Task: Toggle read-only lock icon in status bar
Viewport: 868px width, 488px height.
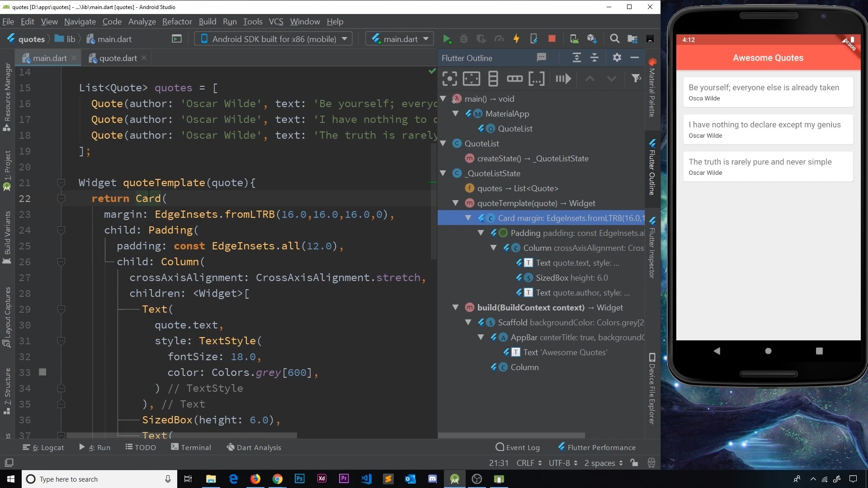Action: [634, 463]
